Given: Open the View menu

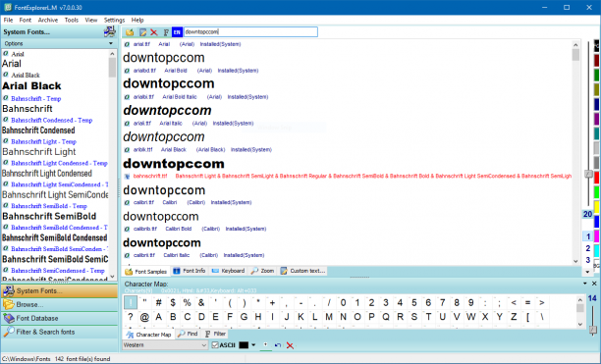Looking at the screenshot, I should 91,20.
